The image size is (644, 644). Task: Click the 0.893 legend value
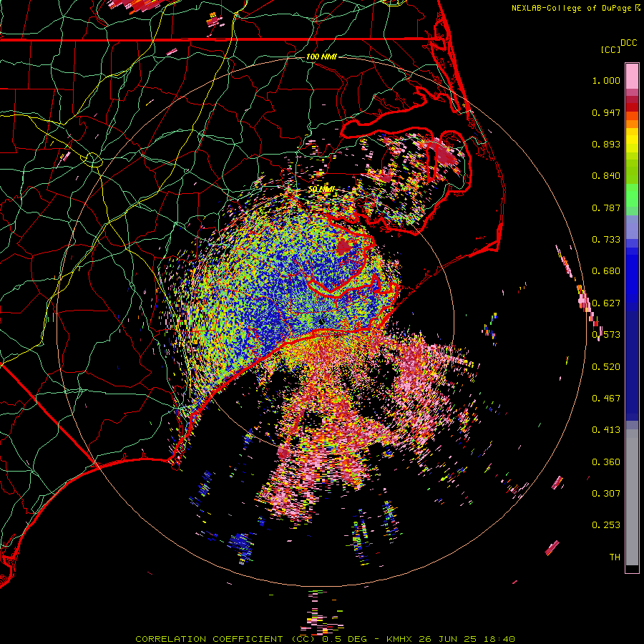(606, 144)
